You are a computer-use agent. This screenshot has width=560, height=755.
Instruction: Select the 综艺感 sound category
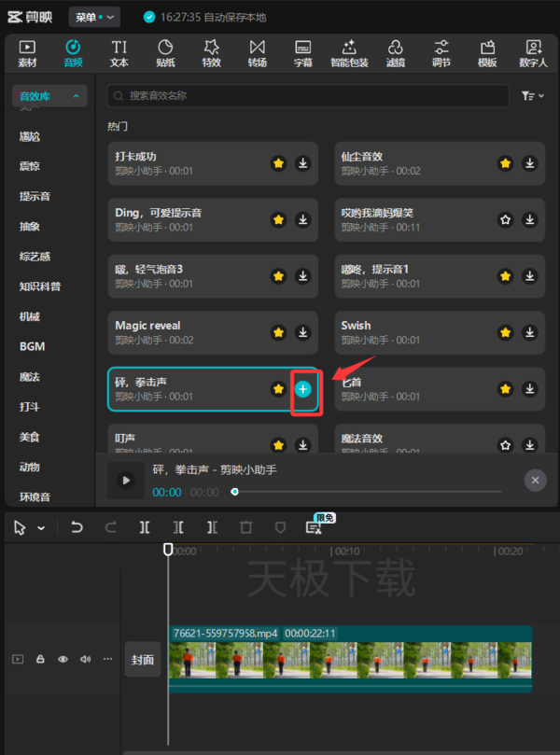tap(35, 257)
